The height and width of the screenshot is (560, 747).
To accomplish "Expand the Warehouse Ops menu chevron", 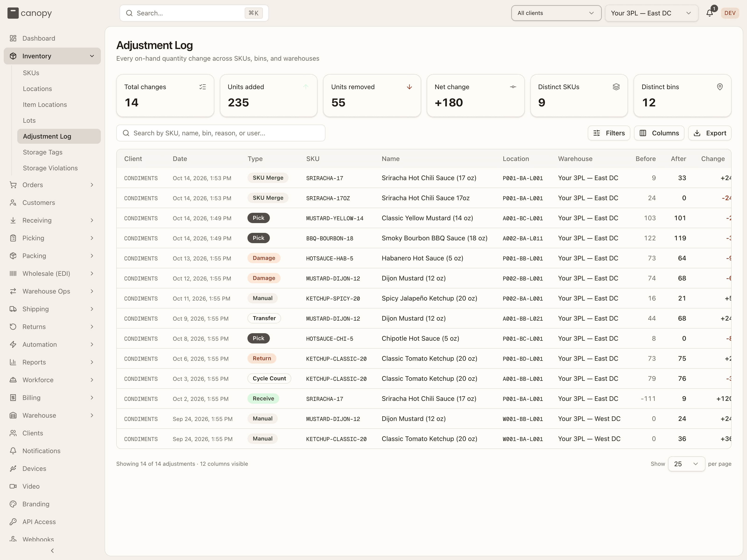I will pyautogui.click(x=92, y=291).
